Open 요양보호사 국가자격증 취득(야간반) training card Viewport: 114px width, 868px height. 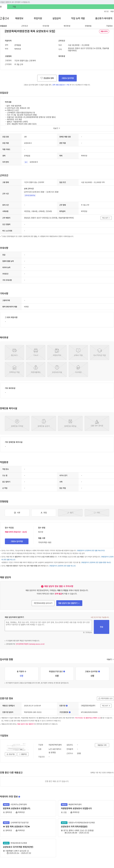point(18,847)
